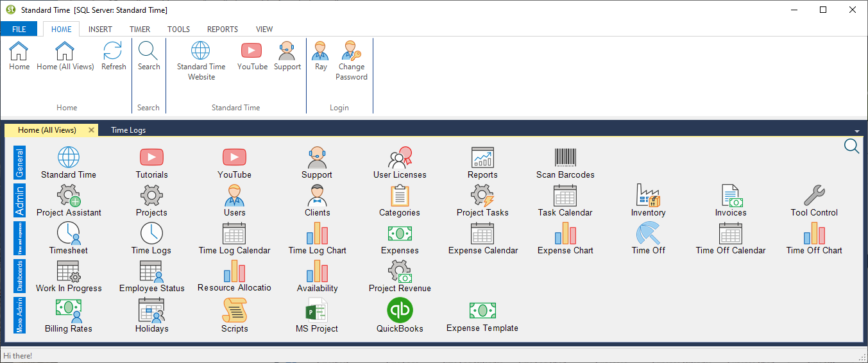Viewport: 868px width, 363px height.
Task: Open the Time Log Chart
Action: click(x=317, y=239)
